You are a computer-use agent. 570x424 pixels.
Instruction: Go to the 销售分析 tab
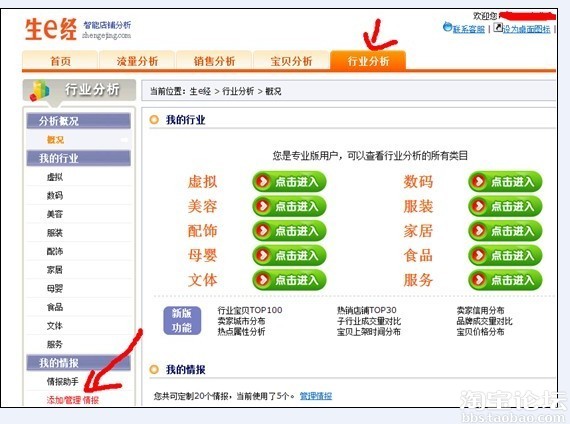[214, 60]
